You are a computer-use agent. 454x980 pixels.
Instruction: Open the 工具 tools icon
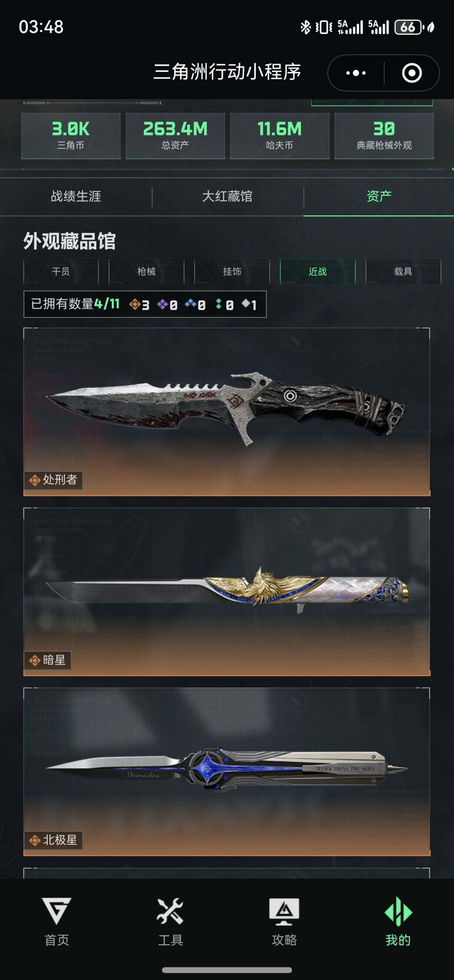click(170, 911)
